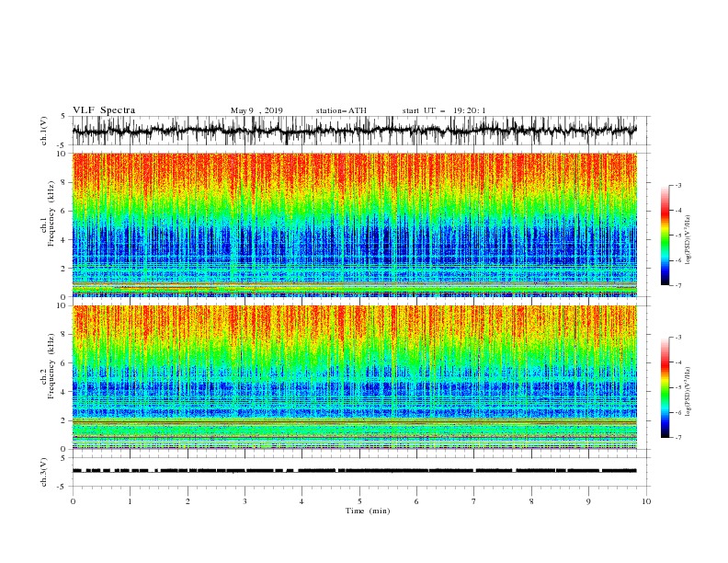Click time-axis tick label '10'

[646, 501]
